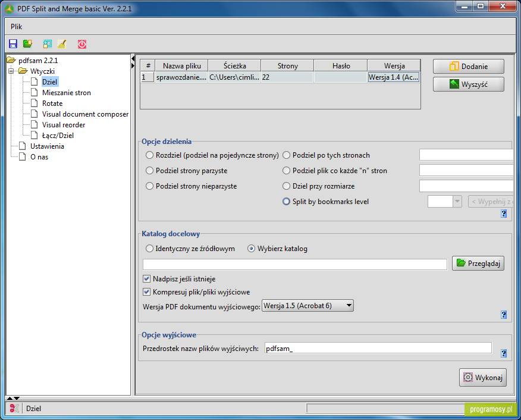Click the green folder load environment icon

point(27,44)
